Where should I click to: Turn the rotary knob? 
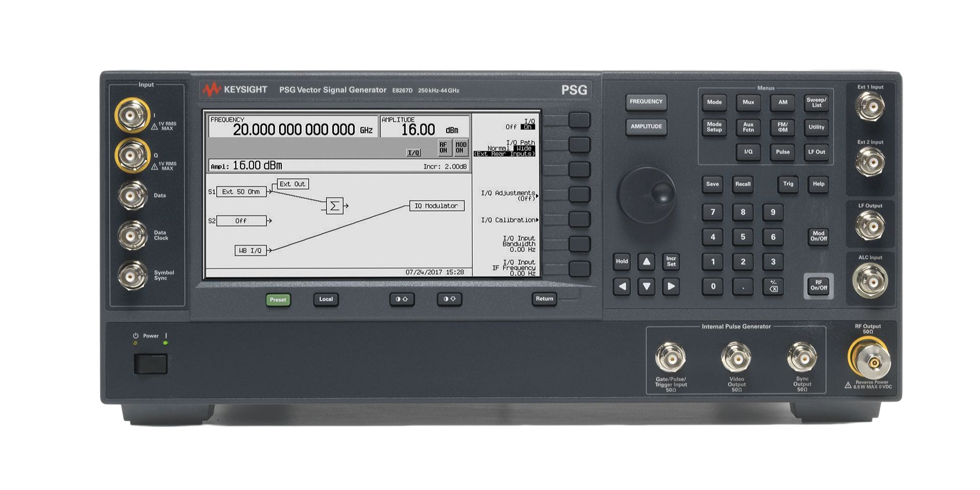coord(646,193)
